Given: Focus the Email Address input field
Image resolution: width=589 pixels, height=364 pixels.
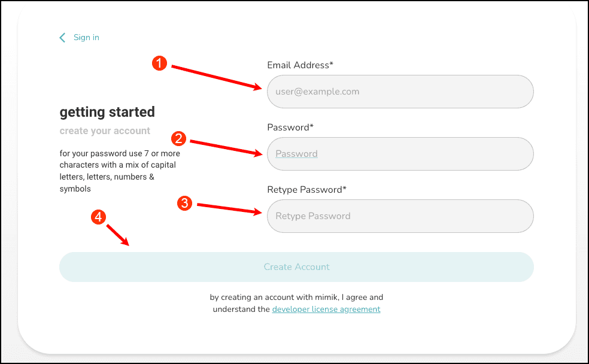Looking at the screenshot, I should point(400,92).
